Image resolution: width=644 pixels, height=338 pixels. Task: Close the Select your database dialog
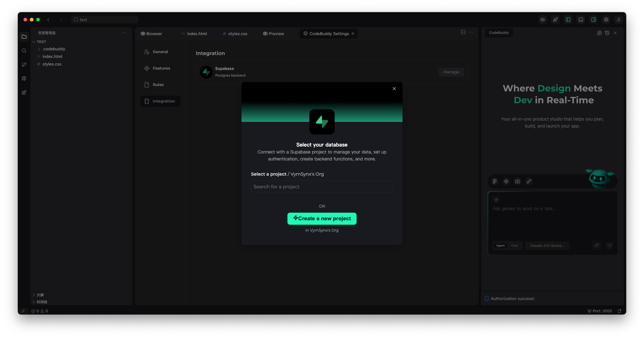pos(394,89)
